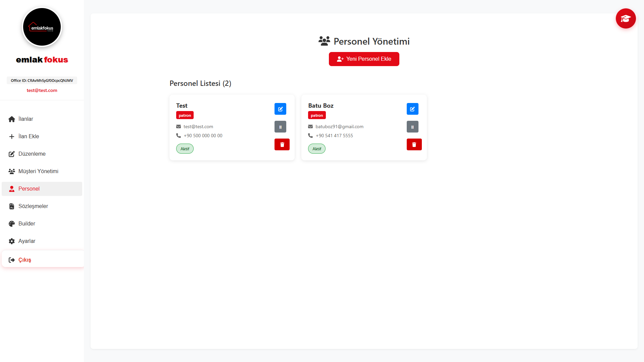Click the gear icon beside Ayarlar
This screenshot has height=362, width=644.
[x=12, y=241]
